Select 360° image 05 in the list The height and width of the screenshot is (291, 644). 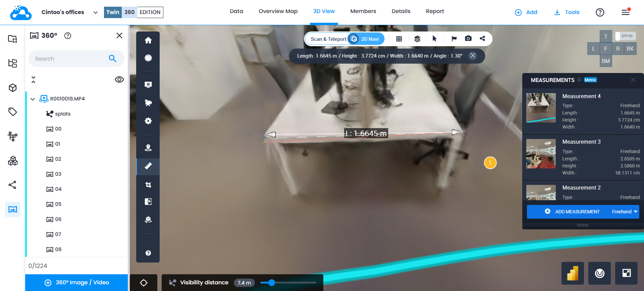pos(54,204)
